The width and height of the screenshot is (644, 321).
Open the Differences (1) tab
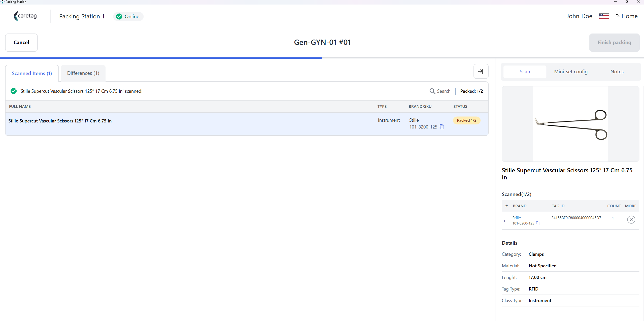coord(83,73)
